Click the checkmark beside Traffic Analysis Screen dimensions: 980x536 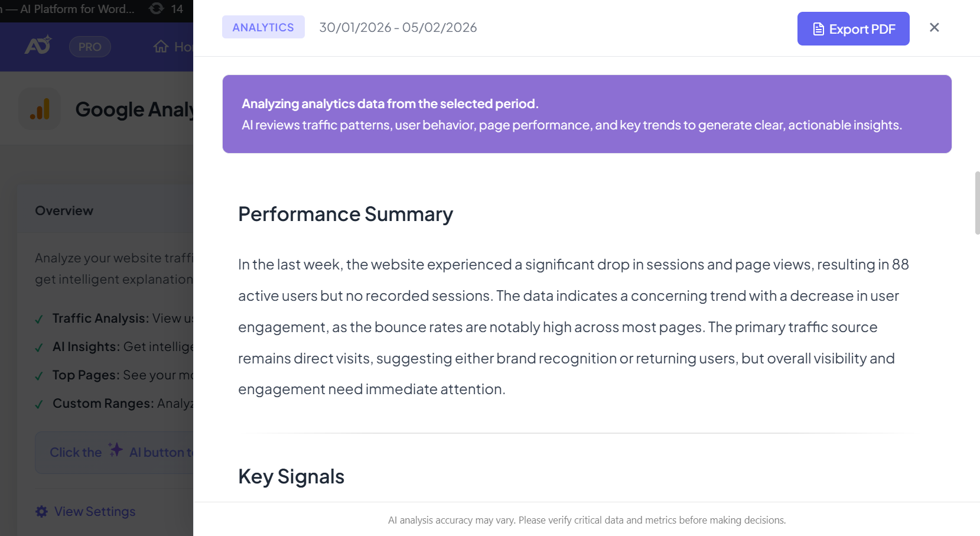pyautogui.click(x=39, y=319)
